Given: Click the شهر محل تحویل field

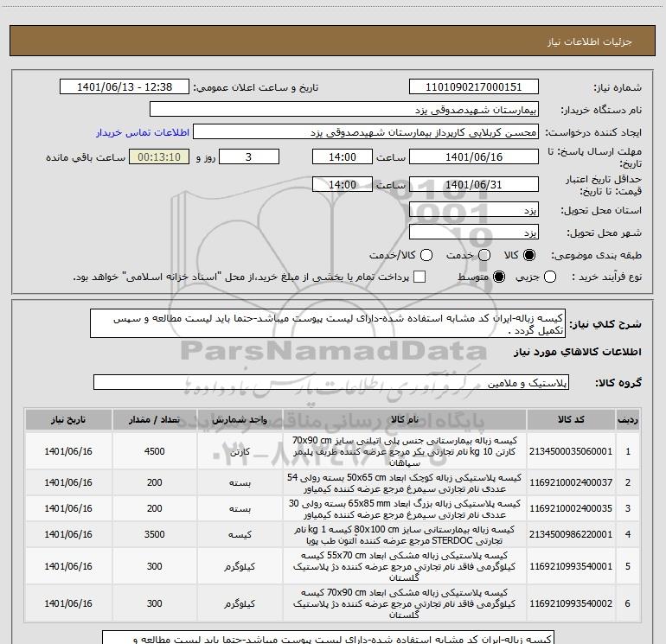Looking at the screenshot, I should click(473, 233).
